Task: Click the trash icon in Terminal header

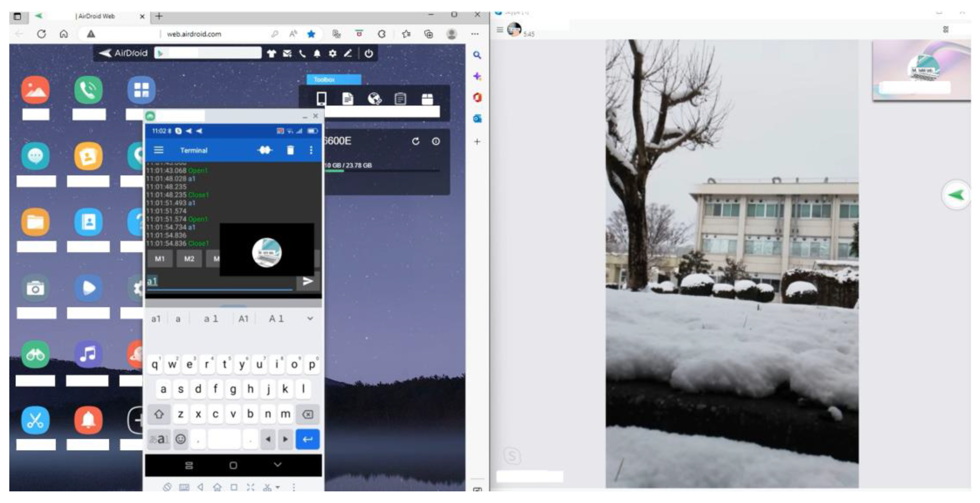Action: (x=290, y=150)
